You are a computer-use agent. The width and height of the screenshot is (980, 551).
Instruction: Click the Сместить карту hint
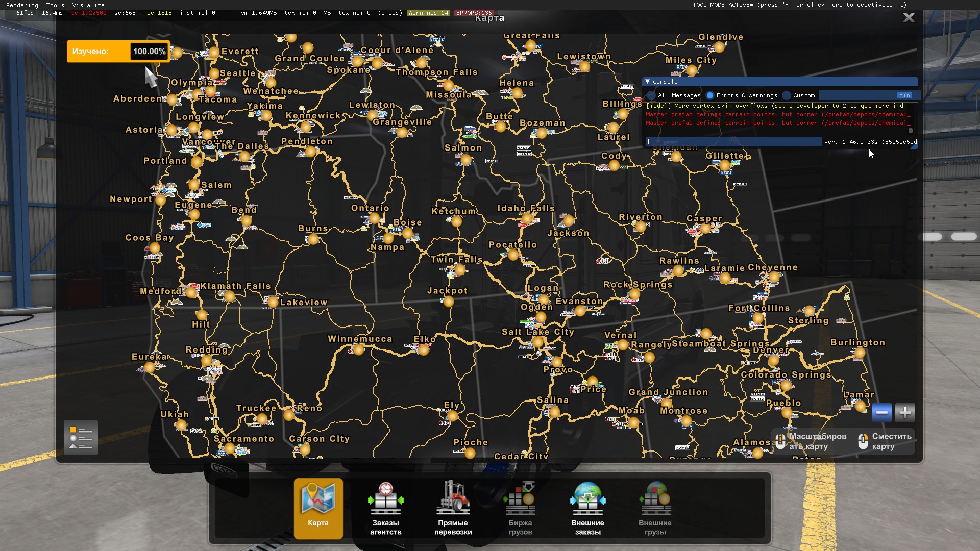pyautogui.click(x=886, y=441)
